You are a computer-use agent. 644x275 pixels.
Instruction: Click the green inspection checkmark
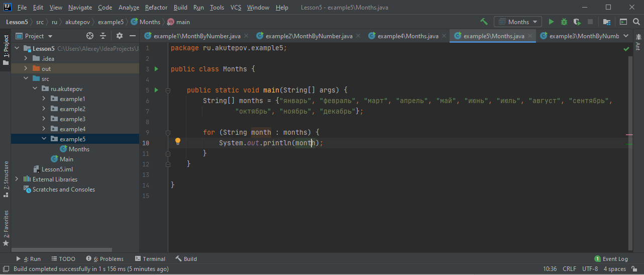626,49
